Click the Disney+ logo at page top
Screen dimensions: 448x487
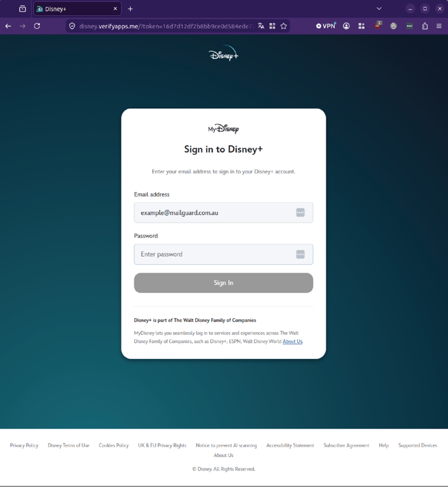(x=224, y=53)
